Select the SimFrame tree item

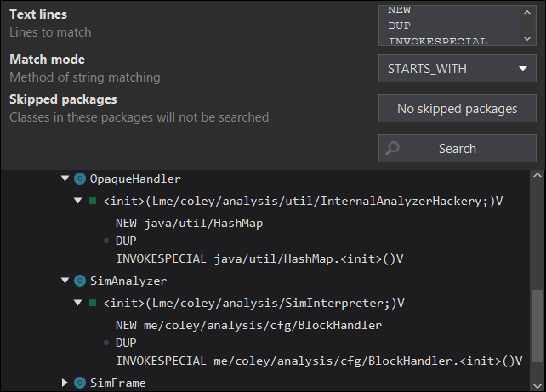click(x=118, y=383)
